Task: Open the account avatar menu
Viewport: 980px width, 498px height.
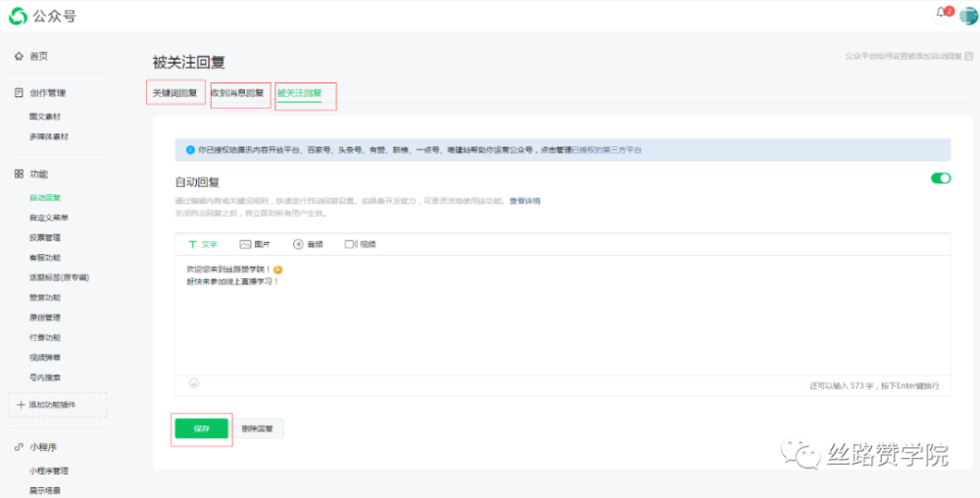Action: tap(968, 16)
